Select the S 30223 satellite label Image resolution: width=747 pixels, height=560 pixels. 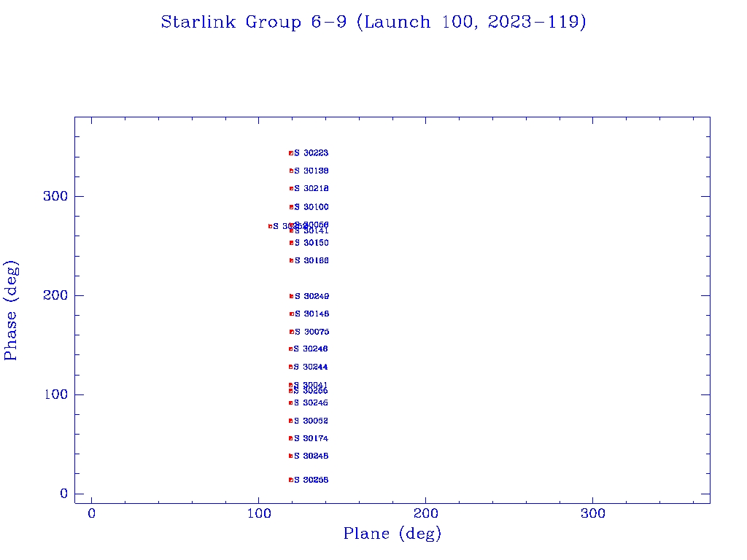311,153
